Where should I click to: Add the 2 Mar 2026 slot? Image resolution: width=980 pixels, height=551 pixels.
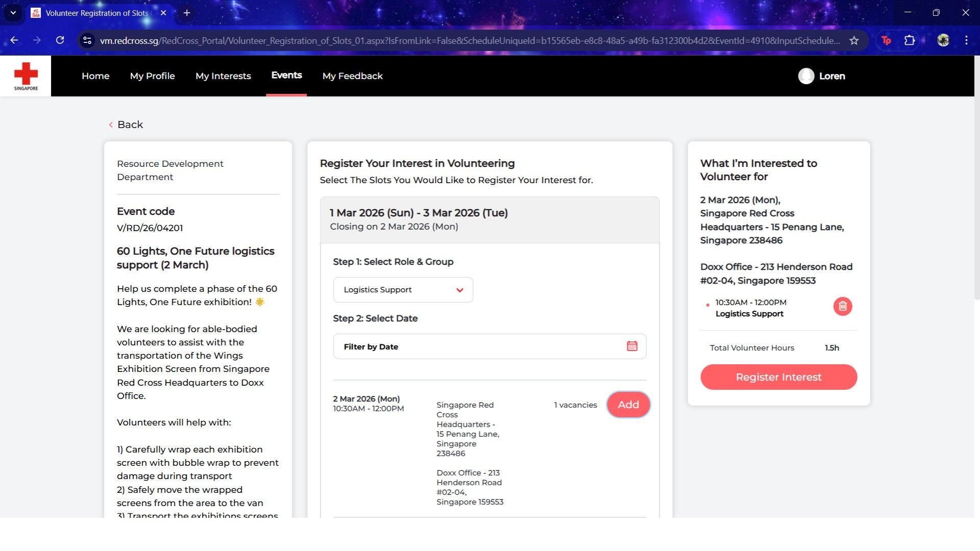[628, 405]
